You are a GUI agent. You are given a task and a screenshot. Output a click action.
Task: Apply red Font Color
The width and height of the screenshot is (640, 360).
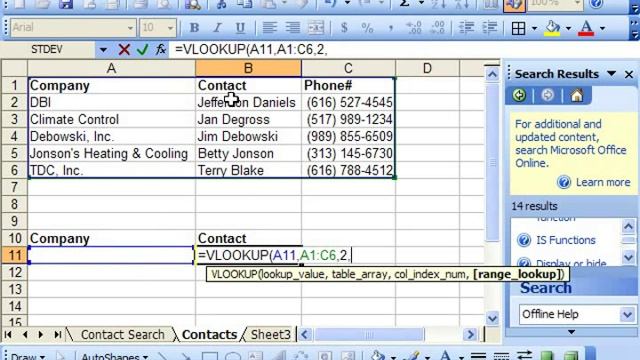[587, 28]
